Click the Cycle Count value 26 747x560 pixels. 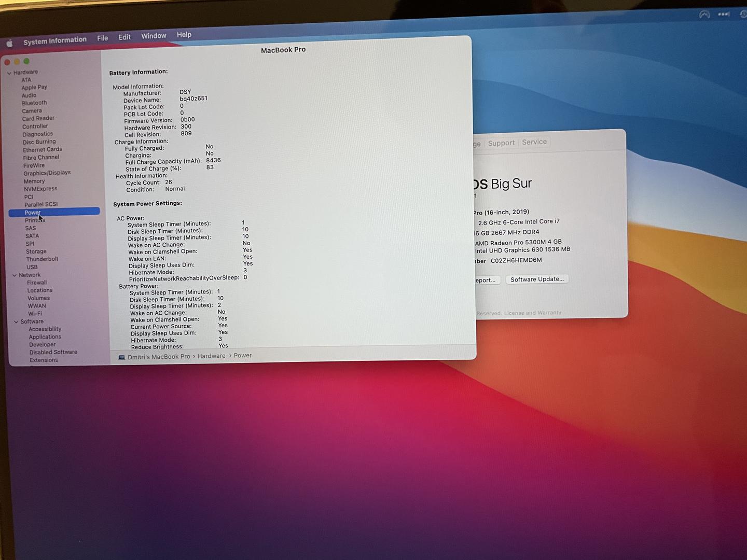click(x=169, y=183)
